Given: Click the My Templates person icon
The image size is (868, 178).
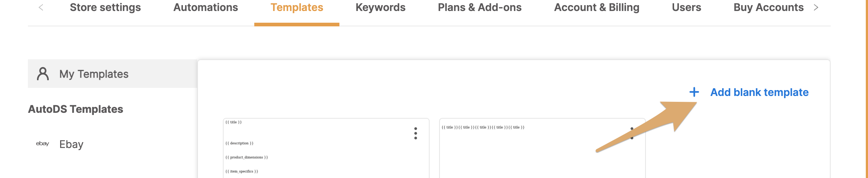Looking at the screenshot, I should coord(43,74).
